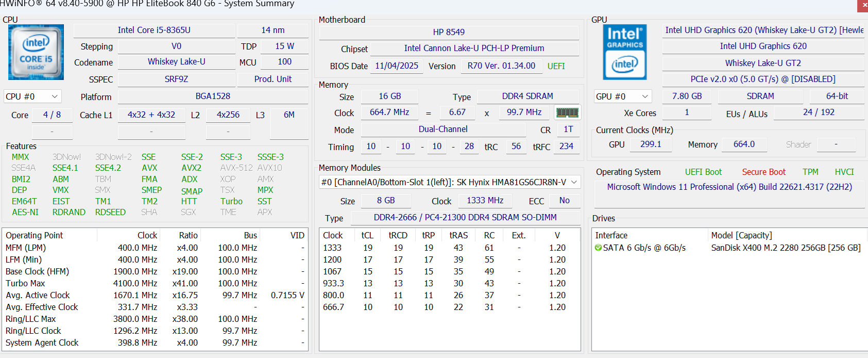
Task: Open the CPU #0 selector dropdown
Action: [32, 96]
